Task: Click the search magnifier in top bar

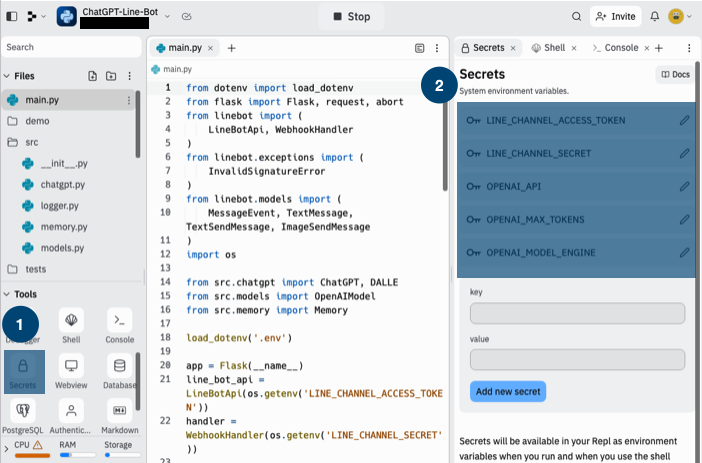Action: (x=576, y=17)
